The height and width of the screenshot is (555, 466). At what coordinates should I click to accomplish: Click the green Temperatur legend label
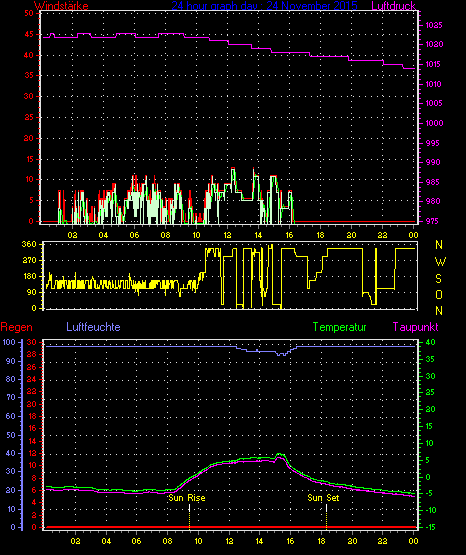339,327
